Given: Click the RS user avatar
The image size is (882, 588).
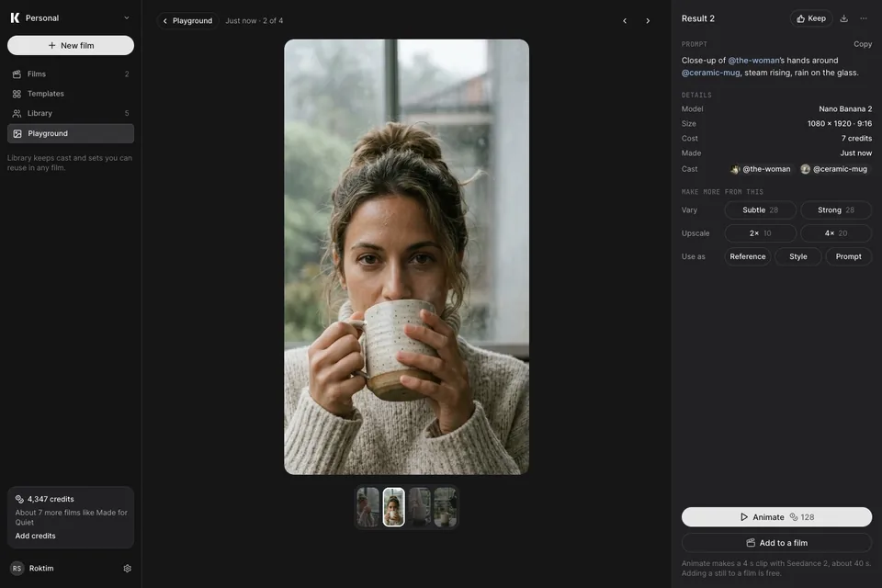Looking at the screenshot, I should point(17,569).
